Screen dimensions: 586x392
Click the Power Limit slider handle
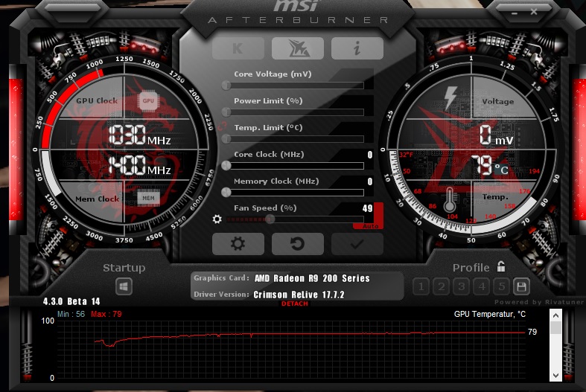[226, 112]
